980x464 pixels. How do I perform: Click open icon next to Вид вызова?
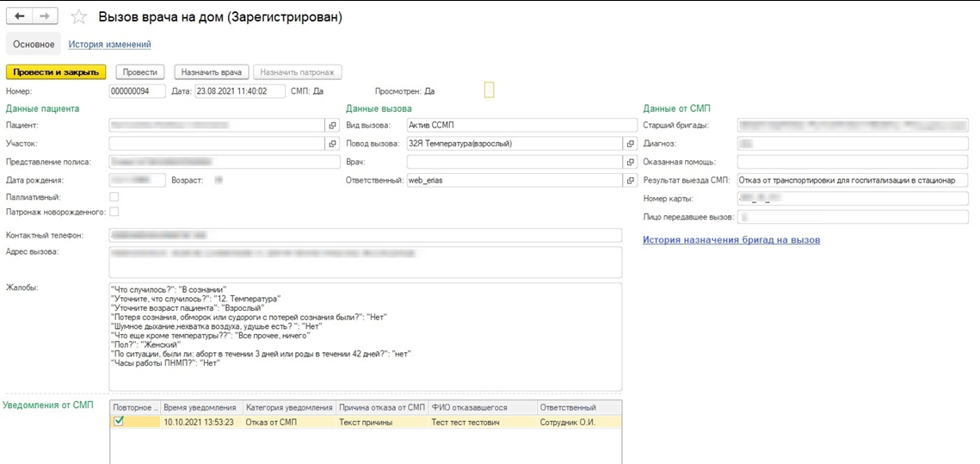click(631, 126)
